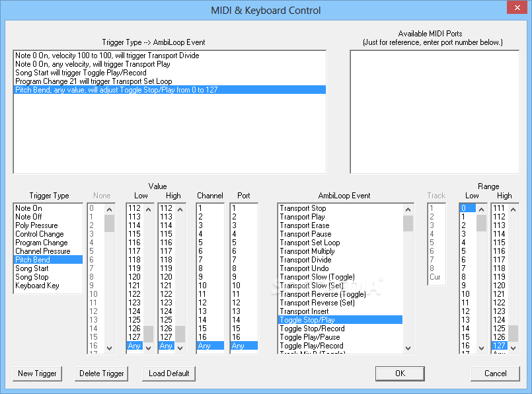532x394 pixels.
Task: Select 127 in Range High list
Action: pos(500,346)
